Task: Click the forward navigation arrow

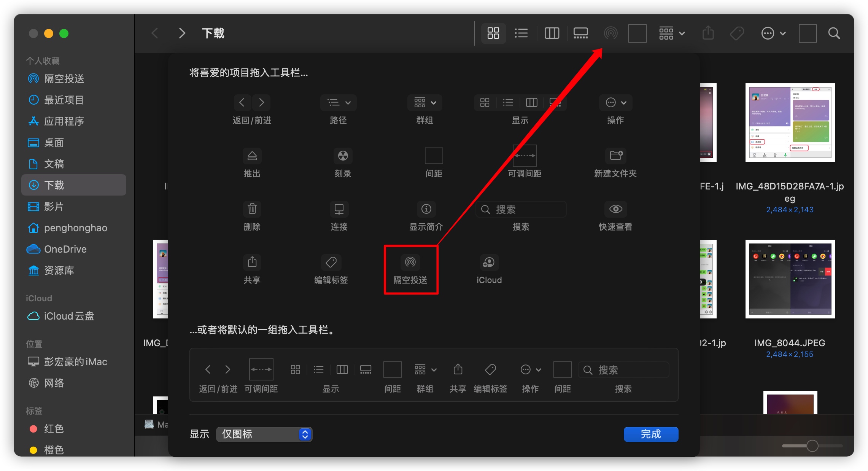Action: (182, 33)
